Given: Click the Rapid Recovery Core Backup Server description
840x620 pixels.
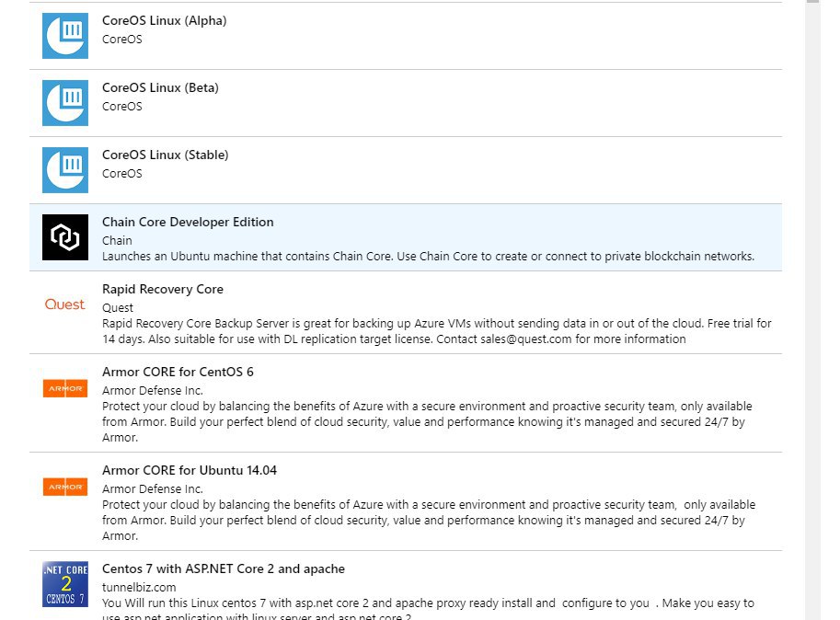Looking at the screenshot, I should [437, 331].
